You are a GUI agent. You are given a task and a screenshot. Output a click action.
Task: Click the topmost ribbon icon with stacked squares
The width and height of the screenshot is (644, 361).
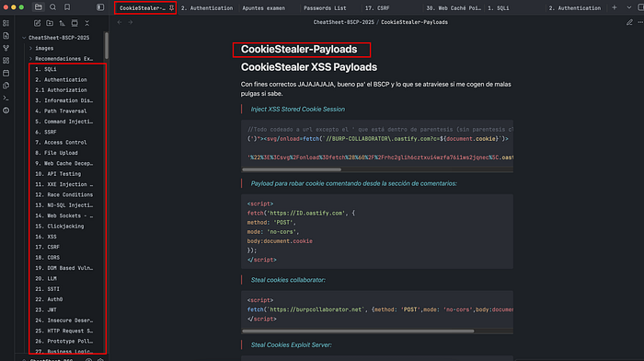(6, 23)
